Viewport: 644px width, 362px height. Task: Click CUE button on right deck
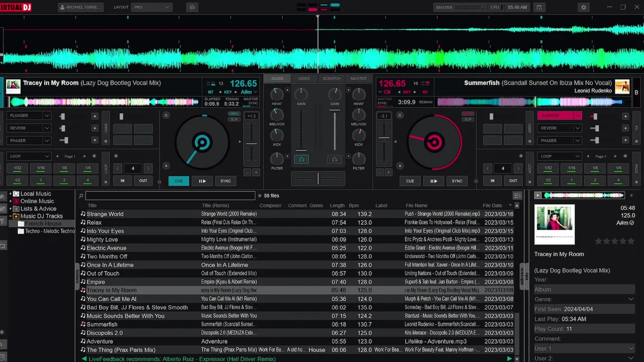(410, 181)
